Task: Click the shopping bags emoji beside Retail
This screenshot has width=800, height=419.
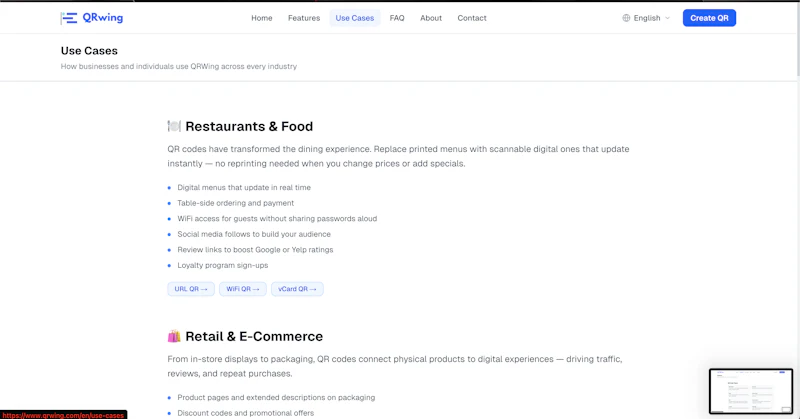Action: tap(174, 336)
